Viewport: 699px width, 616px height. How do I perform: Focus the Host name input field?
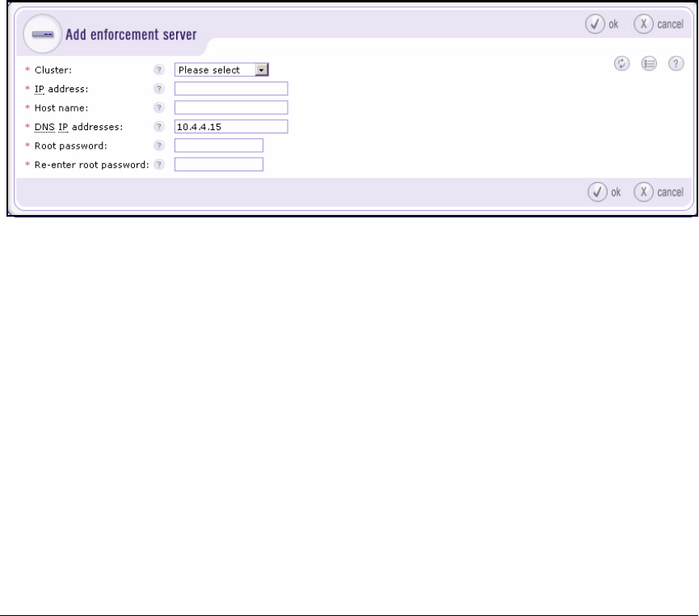click(231, 108)
